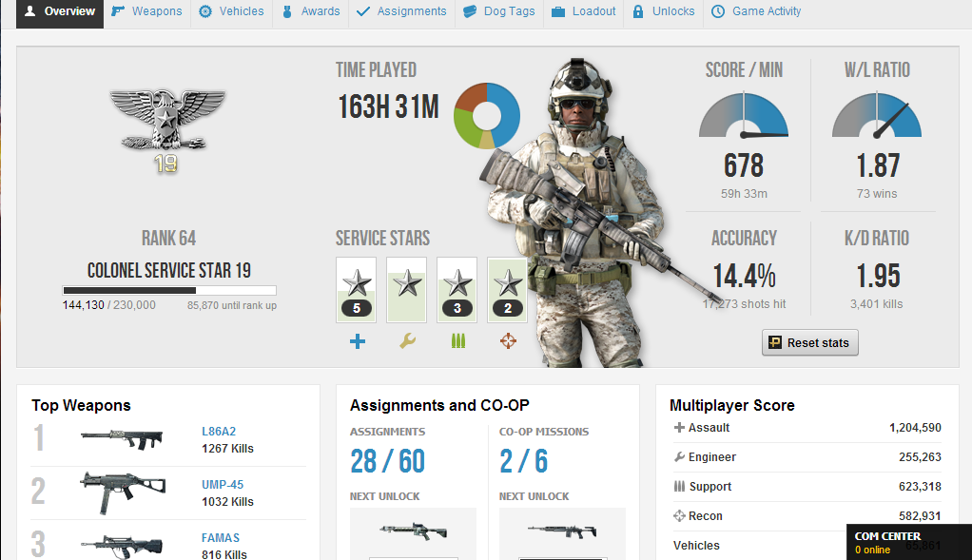
Task: Switch to the Overview tab
Action: point(60,11)
